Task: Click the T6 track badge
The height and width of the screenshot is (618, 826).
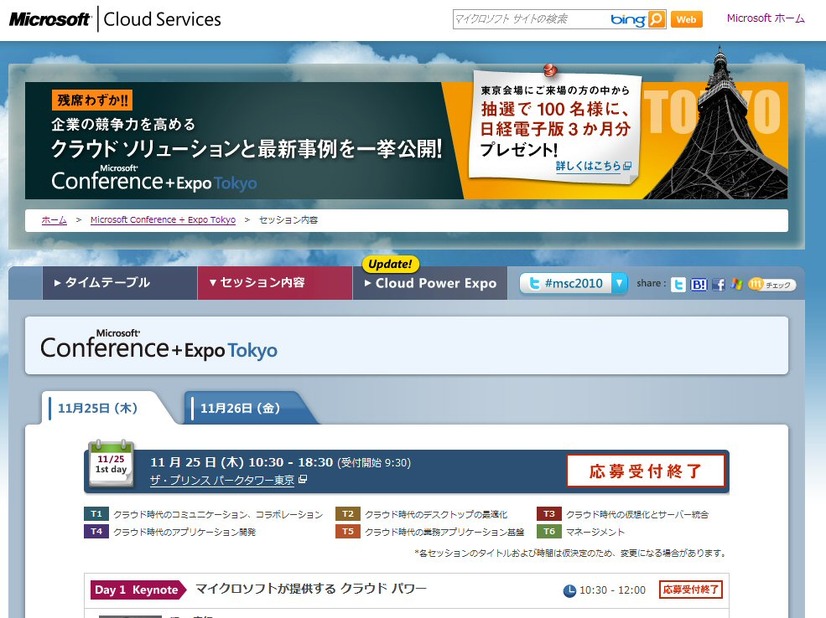Action: [549, 532]
